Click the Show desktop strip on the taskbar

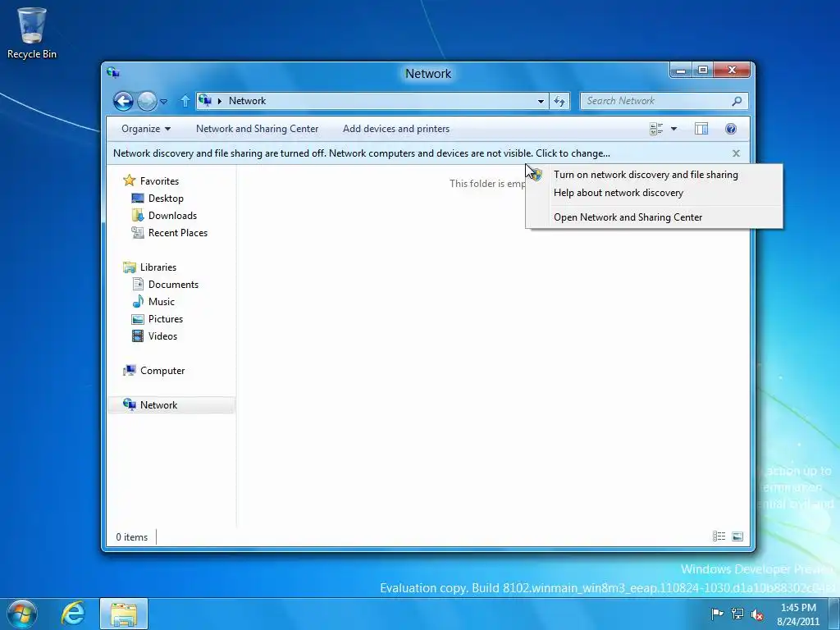coord(834,614)
